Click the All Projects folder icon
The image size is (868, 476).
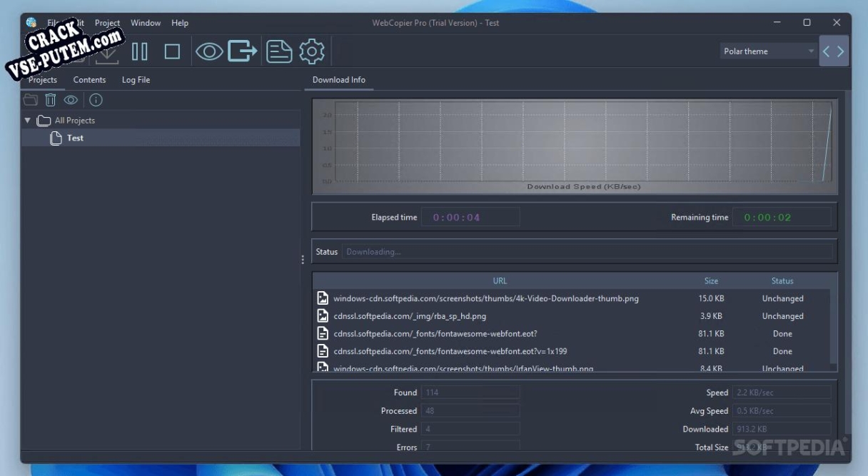pos(44,121)
